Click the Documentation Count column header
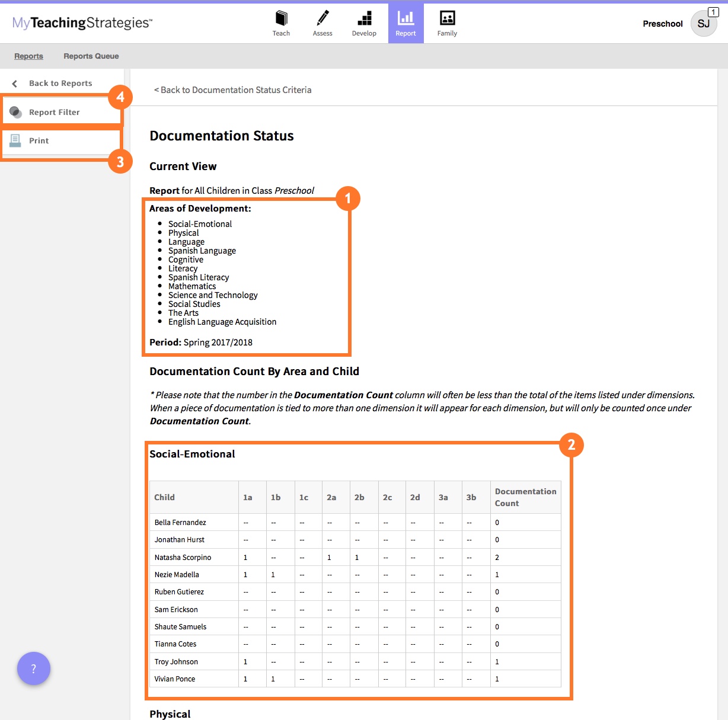This screenshot has height=720, width=728. click(525, 497)
